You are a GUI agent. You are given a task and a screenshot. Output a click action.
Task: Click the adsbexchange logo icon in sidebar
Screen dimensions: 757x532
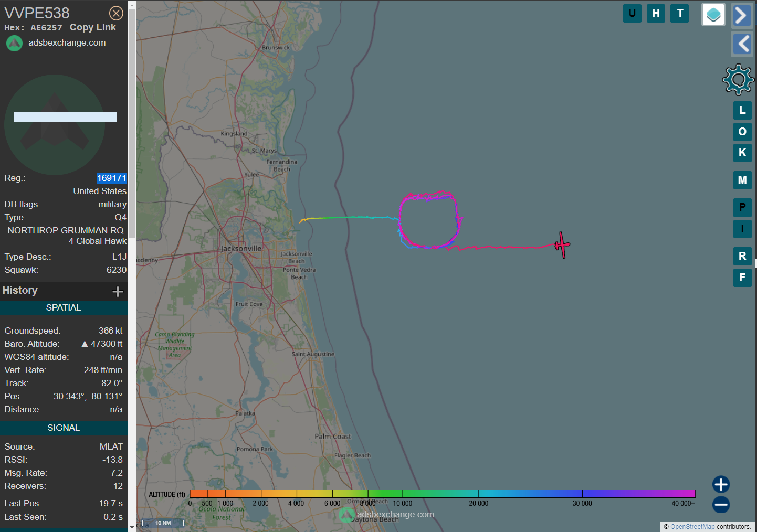tap(14, 43)
